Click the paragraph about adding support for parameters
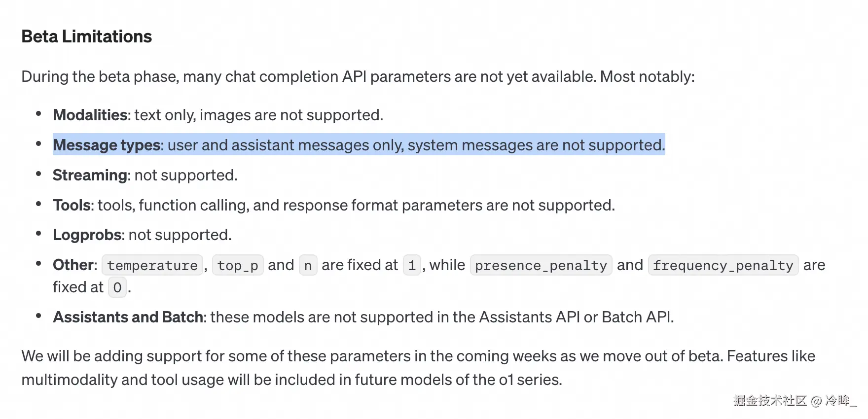868x419 pixels. pyautogui.click(x=418, y=368)
